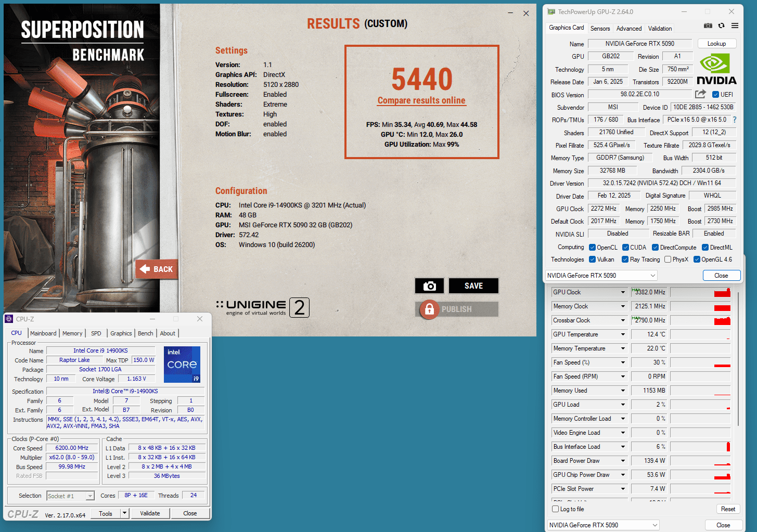Screen dimensions: 757x532
Task: Click the GPU-Z Lookup button
Action: tap(716, 44)
